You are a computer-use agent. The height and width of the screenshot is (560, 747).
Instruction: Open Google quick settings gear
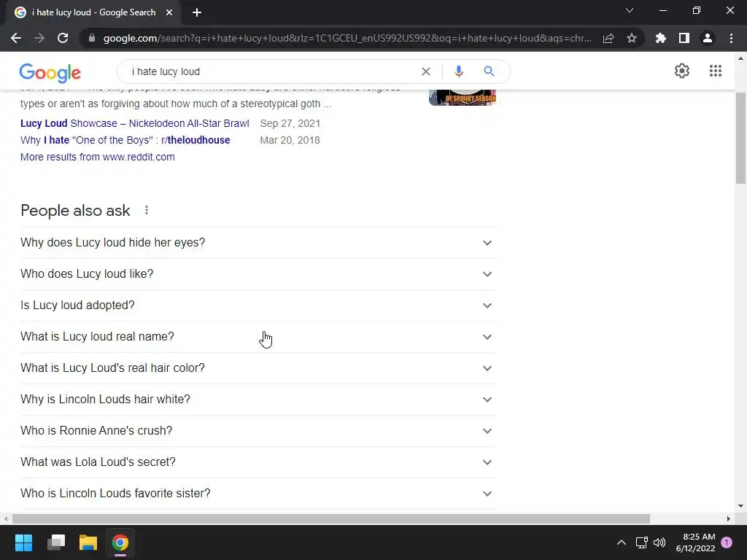point(682,71)
